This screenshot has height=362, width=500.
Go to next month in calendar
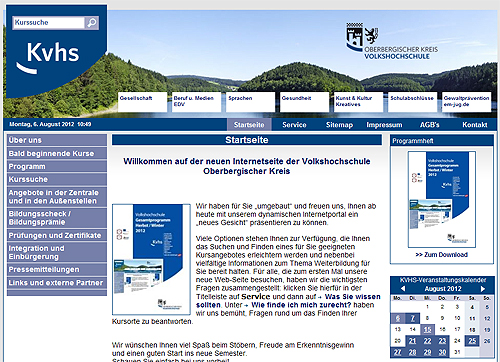click(x=482, y=289)
